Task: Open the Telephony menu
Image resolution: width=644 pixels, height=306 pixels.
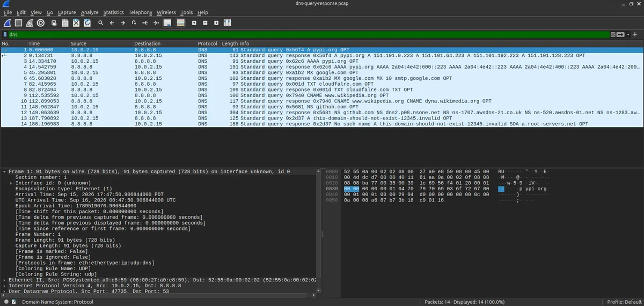Action: (140, 12)
